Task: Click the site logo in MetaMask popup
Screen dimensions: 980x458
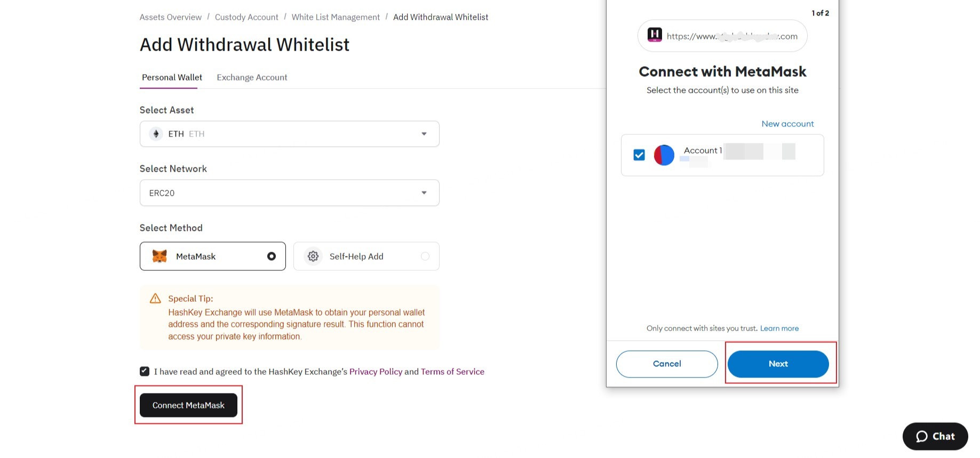Action: (x=655, y=35)
